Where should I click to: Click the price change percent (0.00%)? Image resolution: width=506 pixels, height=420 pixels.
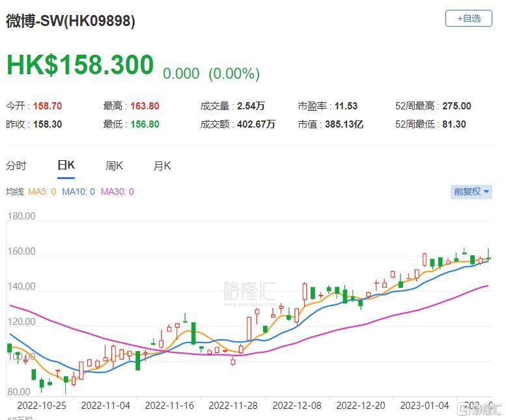[234, 74]
